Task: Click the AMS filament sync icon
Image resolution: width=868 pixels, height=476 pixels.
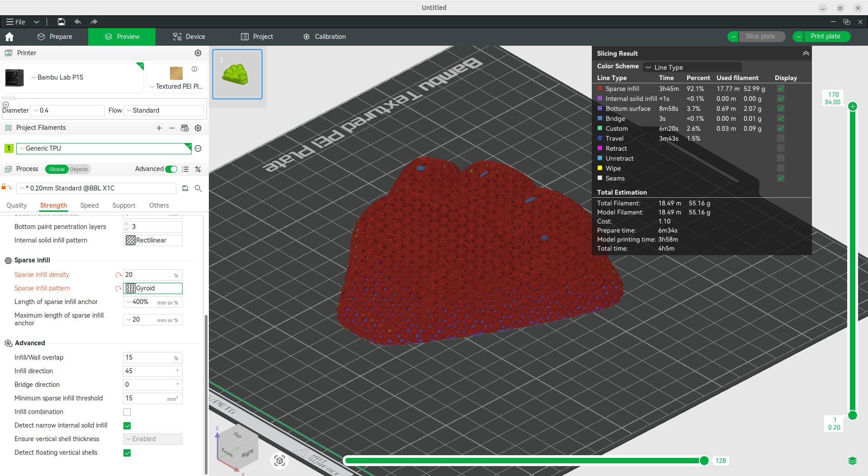Action: 184,128
